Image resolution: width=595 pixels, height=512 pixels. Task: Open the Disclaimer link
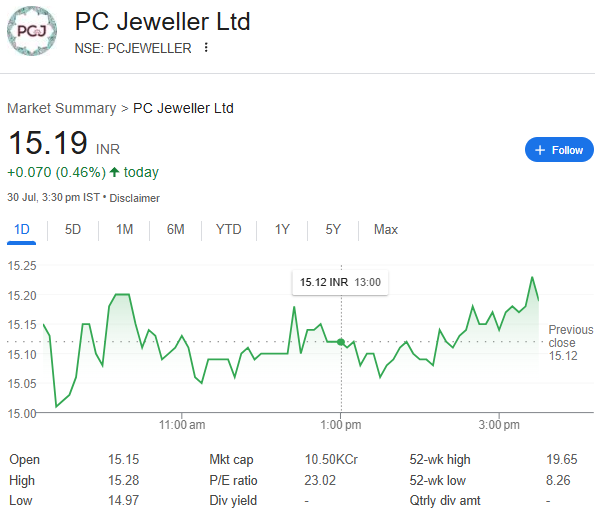(x=135, y=198)
